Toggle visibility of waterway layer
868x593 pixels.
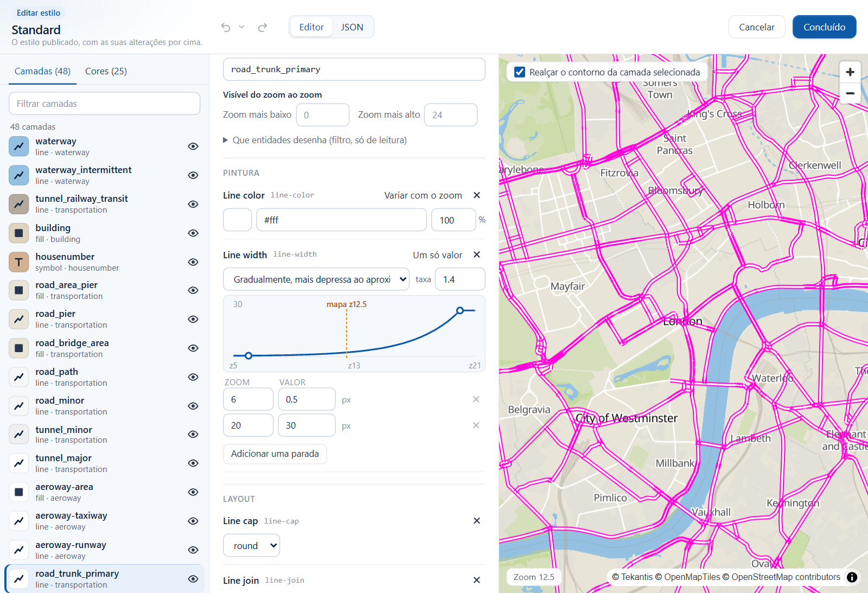[x=193, y=146]
